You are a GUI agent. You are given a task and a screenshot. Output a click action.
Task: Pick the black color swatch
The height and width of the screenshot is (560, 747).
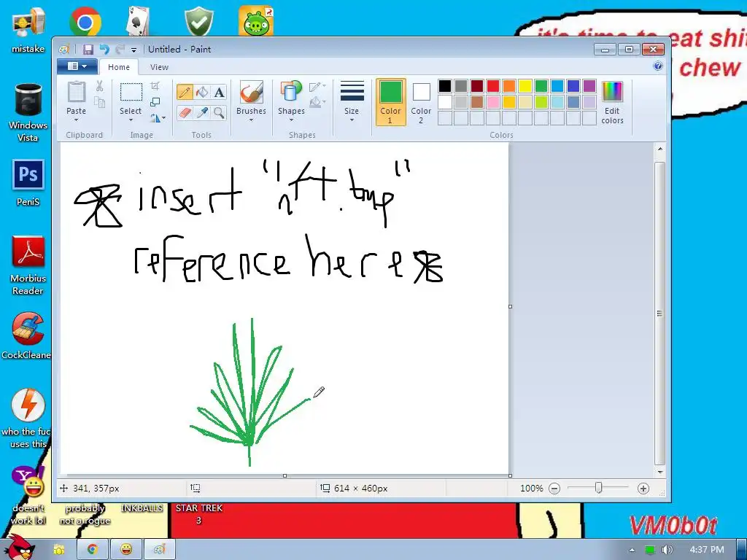click(445, 86)
